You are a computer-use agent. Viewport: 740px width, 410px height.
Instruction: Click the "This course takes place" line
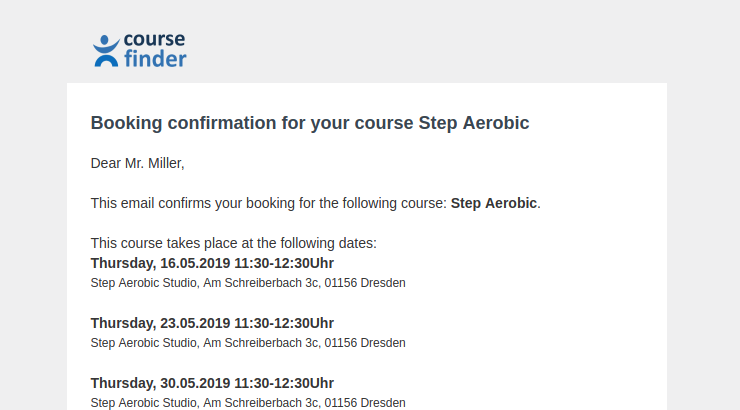pos(233,243)
